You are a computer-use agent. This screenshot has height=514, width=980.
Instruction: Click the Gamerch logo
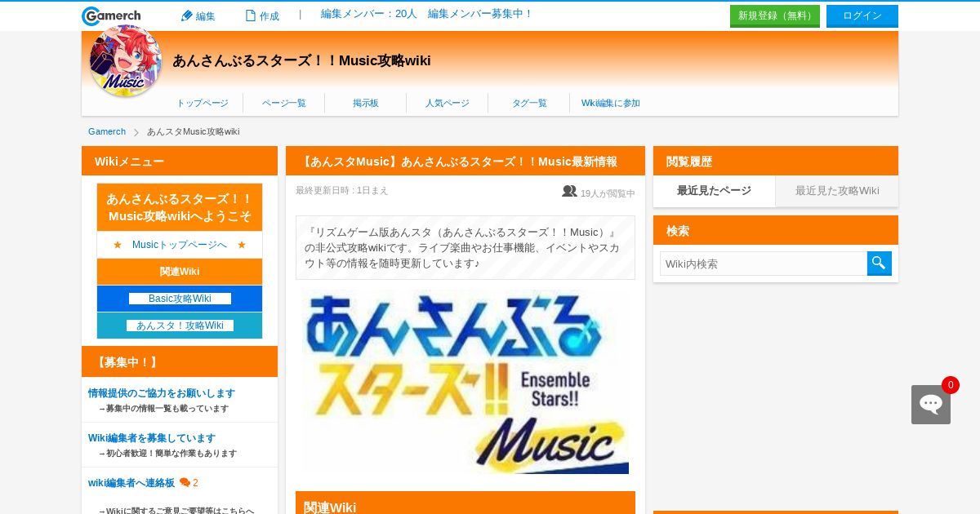pyautogui.click(x=111, y=16)
